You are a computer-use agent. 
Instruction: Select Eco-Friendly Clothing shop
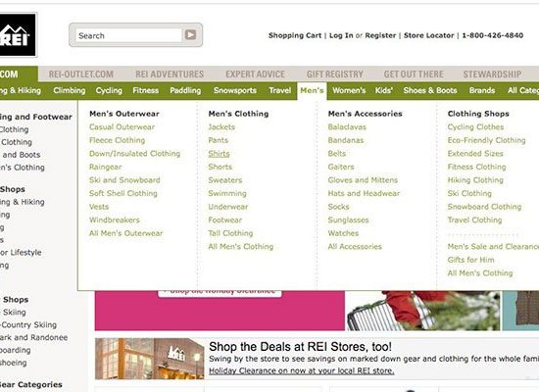(486, 140)
